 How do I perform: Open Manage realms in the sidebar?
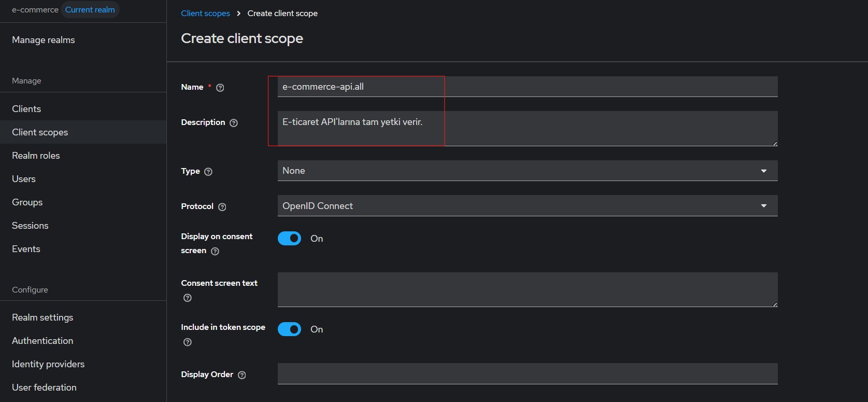pyautogui.click(x=44, y=40)
